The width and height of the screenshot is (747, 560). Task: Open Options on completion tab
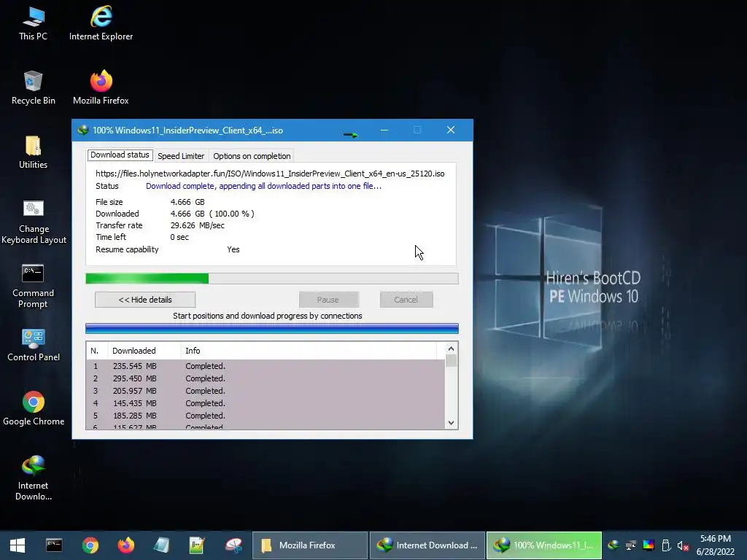[252, 156]
